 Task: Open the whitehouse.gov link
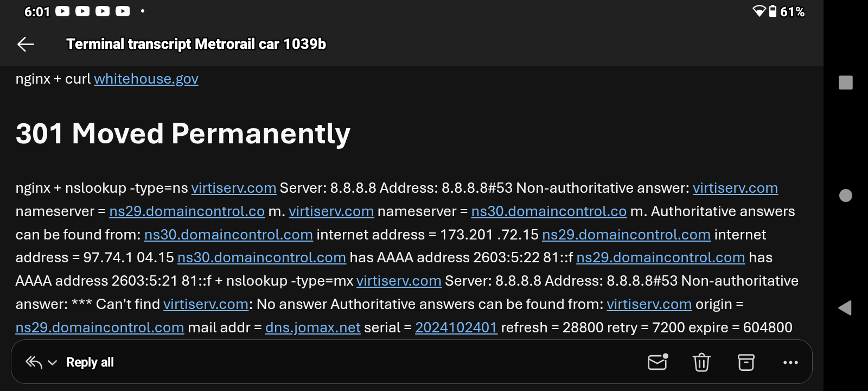click(x=146, y=79)
